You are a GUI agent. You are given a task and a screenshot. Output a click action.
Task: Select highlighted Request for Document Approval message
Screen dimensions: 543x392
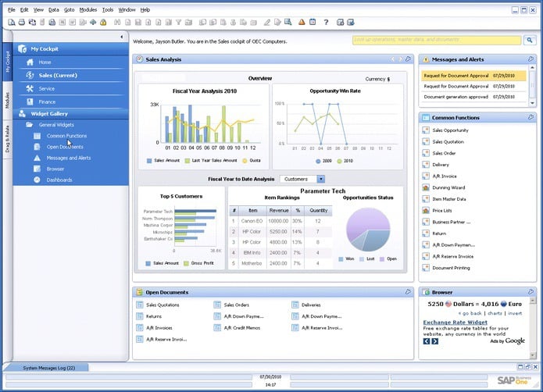click(474, 76)
